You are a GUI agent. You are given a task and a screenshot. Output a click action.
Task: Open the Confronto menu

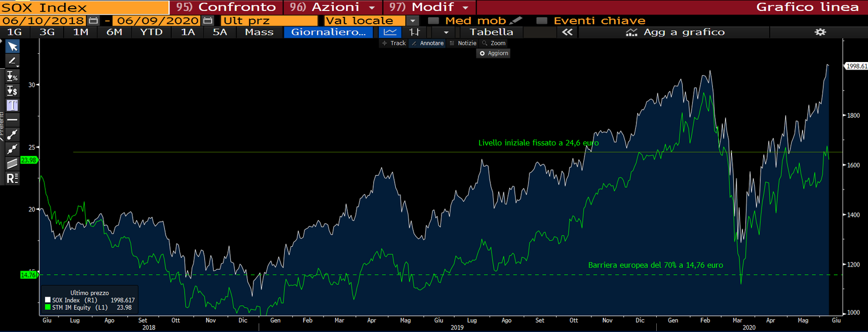point(226,8)
